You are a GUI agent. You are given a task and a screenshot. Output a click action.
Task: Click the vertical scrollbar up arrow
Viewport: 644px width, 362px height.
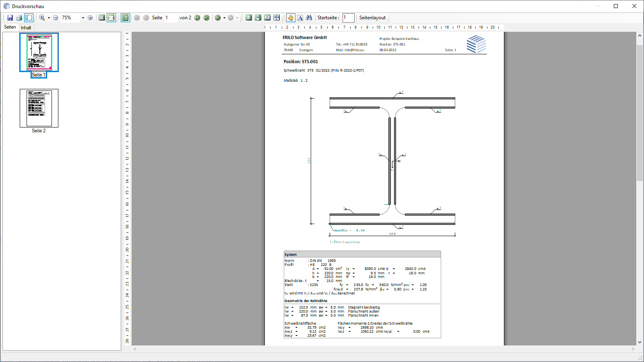point(640,35)
